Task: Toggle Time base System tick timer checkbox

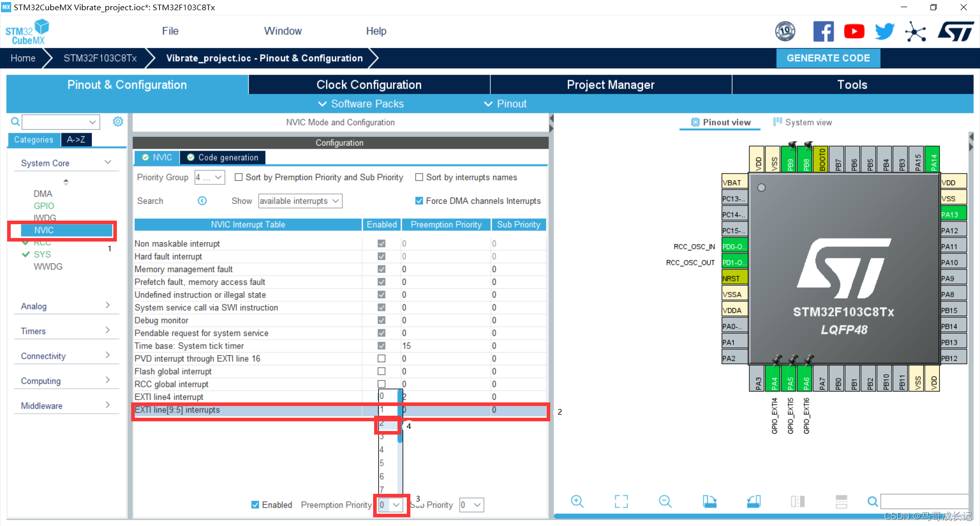Action: (x=381, y=346)
